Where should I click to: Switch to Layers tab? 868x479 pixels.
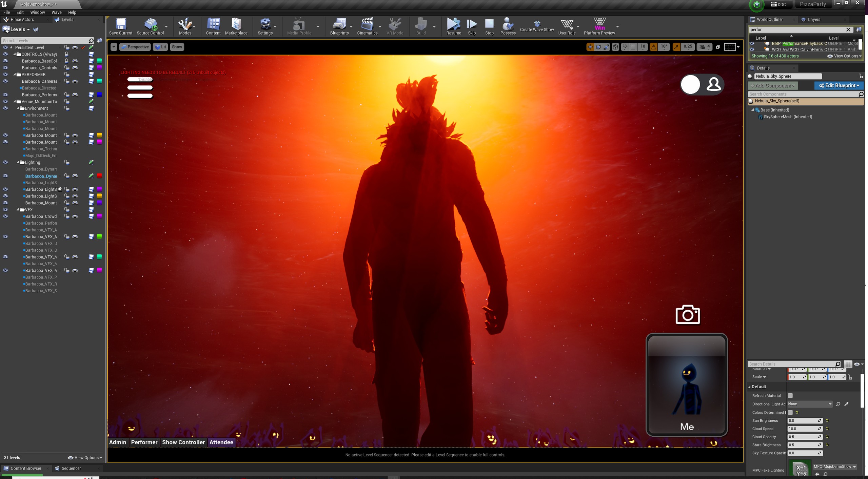[814, 20]
